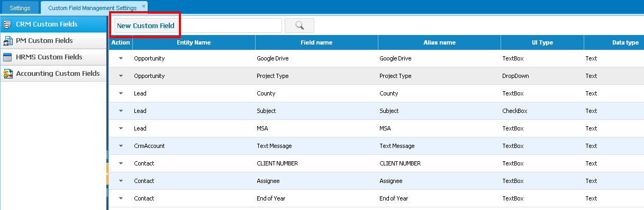Click the Accounting Custom Fields sidebar icon

click(x=7, y=74)
